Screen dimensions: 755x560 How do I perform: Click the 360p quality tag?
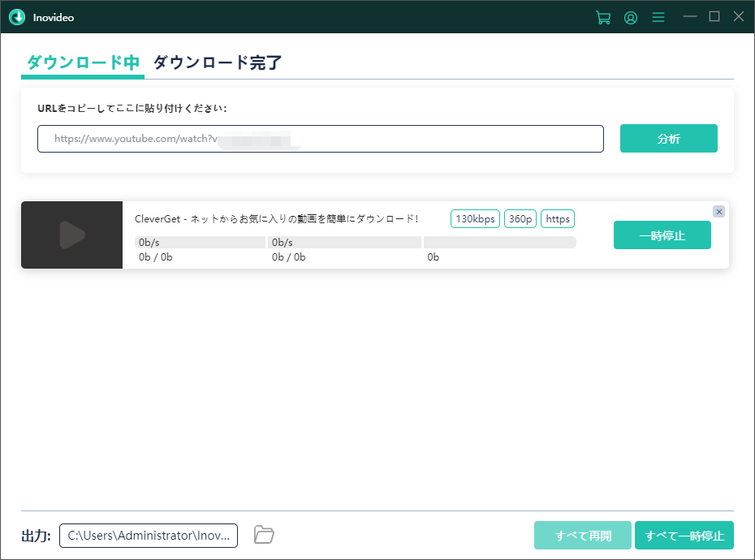click(x=520, y=219)
